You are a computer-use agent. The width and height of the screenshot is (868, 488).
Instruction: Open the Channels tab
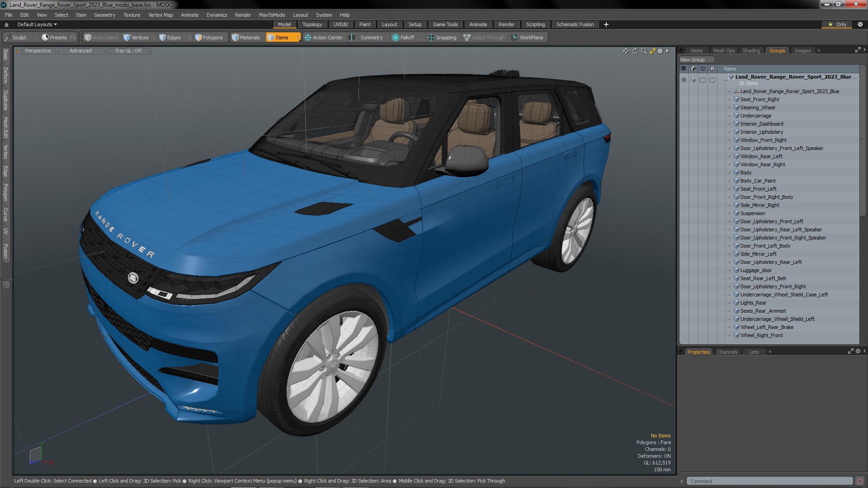727,352
